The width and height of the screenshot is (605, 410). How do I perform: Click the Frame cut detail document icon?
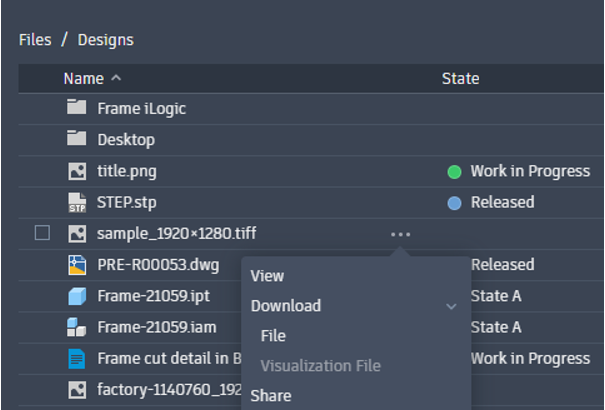pos(76,359)
